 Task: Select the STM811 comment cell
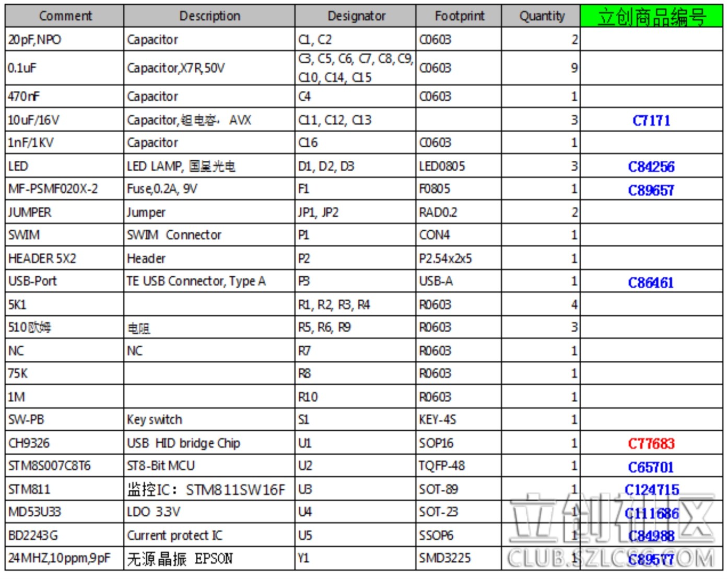coord(65,489)
